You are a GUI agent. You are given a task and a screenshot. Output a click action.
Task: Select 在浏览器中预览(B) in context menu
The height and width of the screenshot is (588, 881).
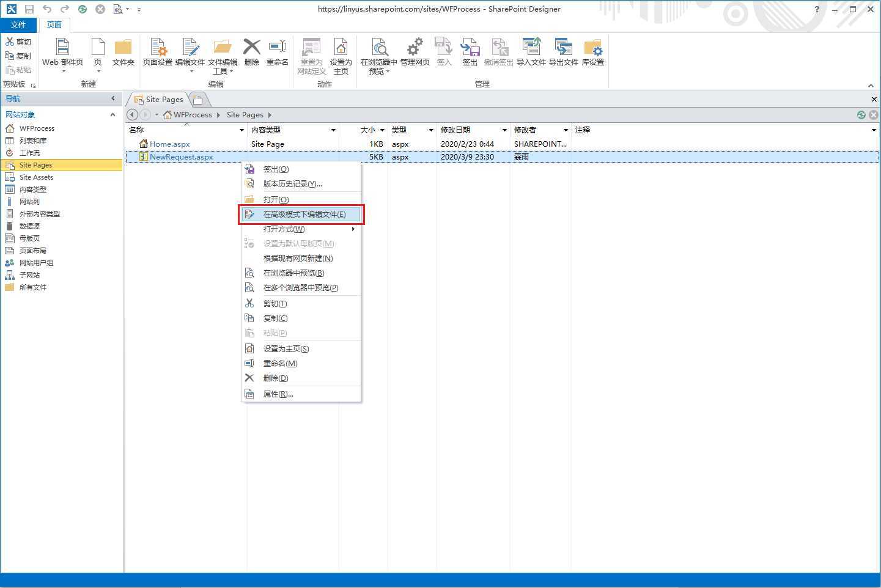coord(301,273)
